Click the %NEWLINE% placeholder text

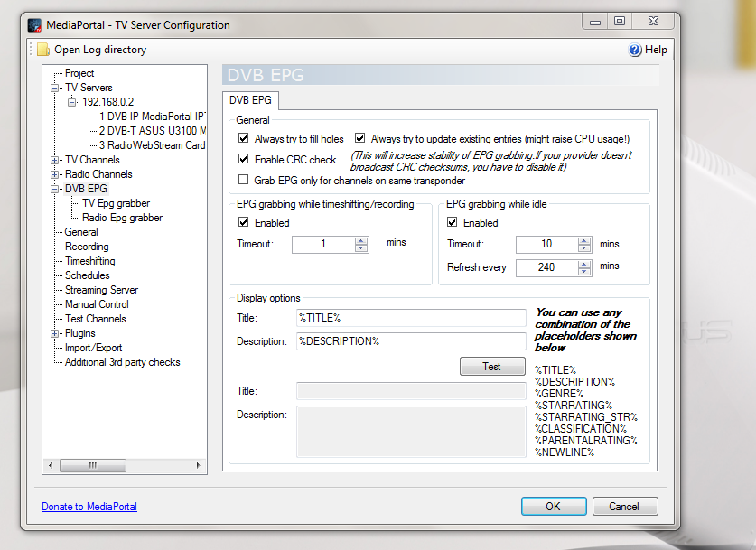click(x=565, y=452)
